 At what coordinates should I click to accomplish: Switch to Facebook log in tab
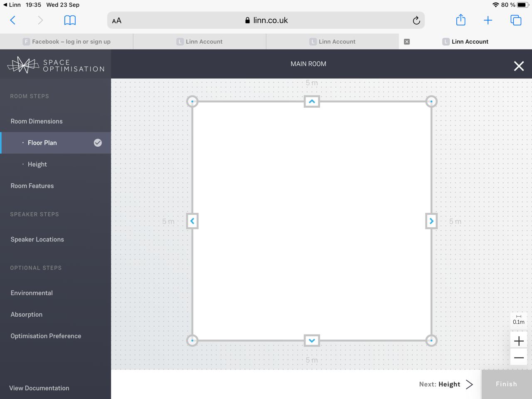[x=66, y=42]
